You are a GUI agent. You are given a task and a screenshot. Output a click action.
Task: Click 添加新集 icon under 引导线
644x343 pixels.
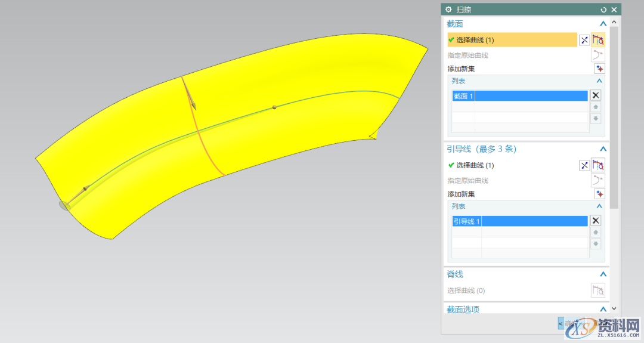[x=599, y=194]
